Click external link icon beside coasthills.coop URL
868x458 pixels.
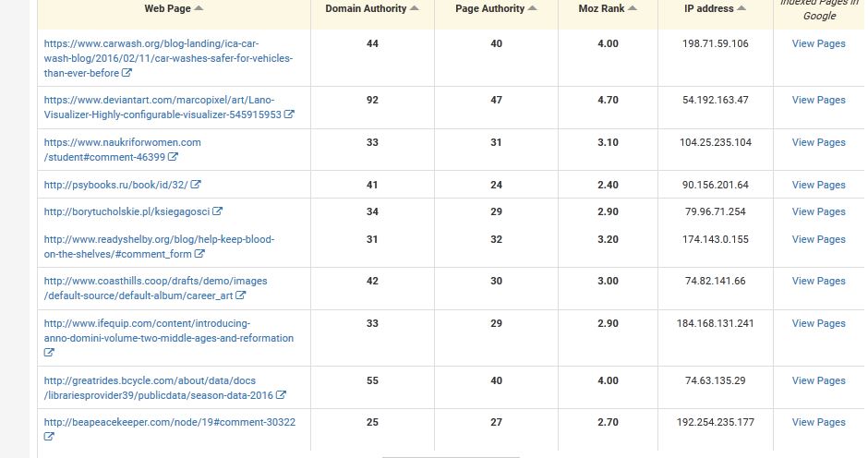click(x=241, y=296)
